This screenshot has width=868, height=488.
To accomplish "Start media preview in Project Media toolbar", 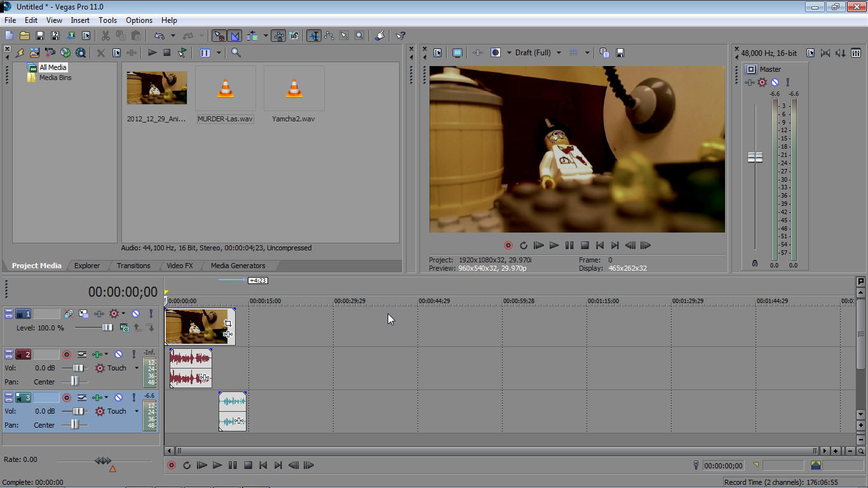I will coord(153,53).
